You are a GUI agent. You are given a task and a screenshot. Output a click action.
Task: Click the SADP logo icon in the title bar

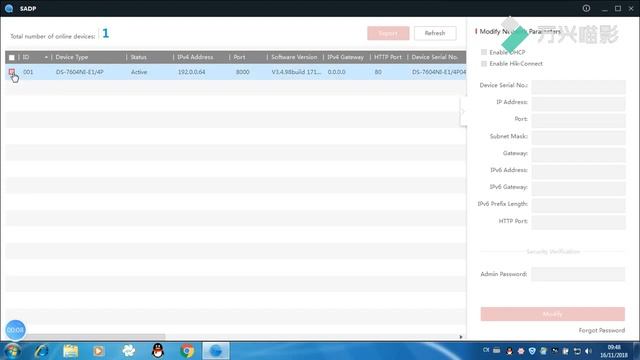click(9, 8)
